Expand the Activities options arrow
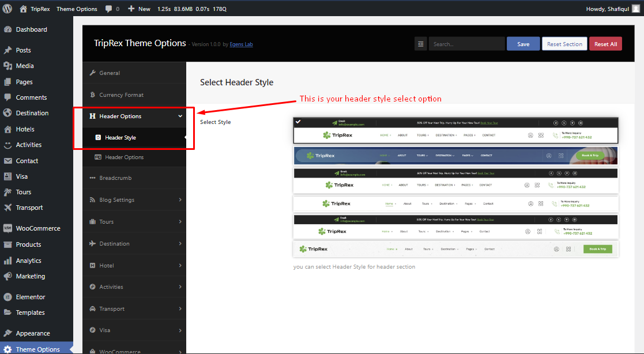The width and height of the screenshot is (644, 354). [x=180, y=287]
